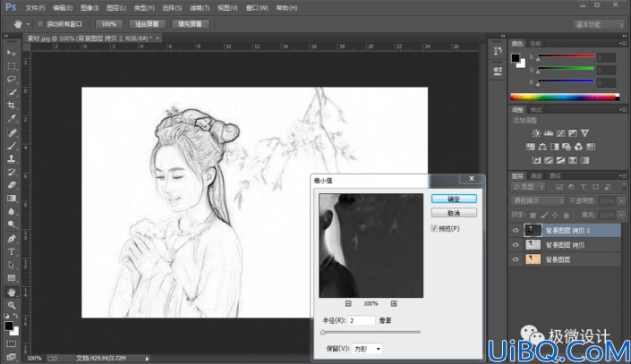The width and height of the screenshot is (631, 364).
Task: Select the Horizontal Type tool
Action: click(x=12, y=252)
